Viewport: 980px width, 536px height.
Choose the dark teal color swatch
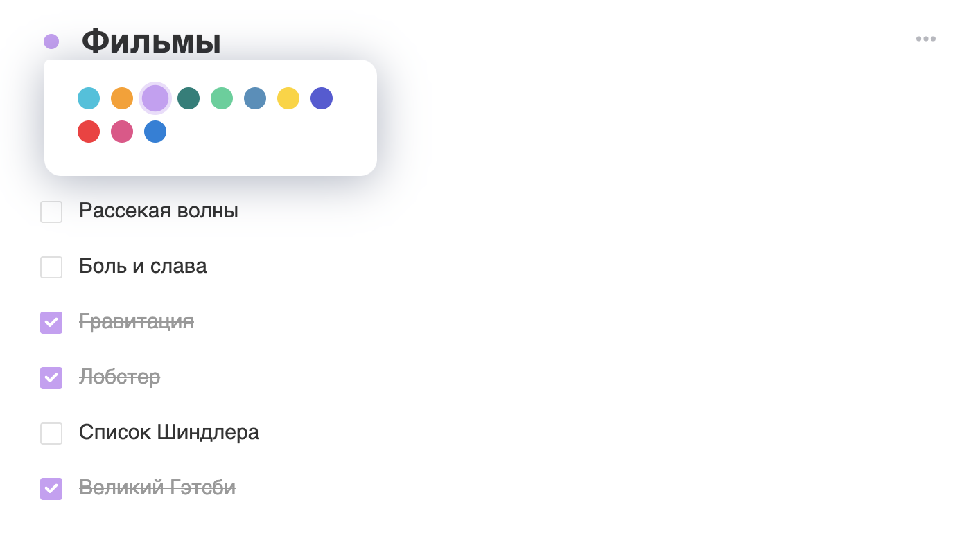[x=189, y=98]
